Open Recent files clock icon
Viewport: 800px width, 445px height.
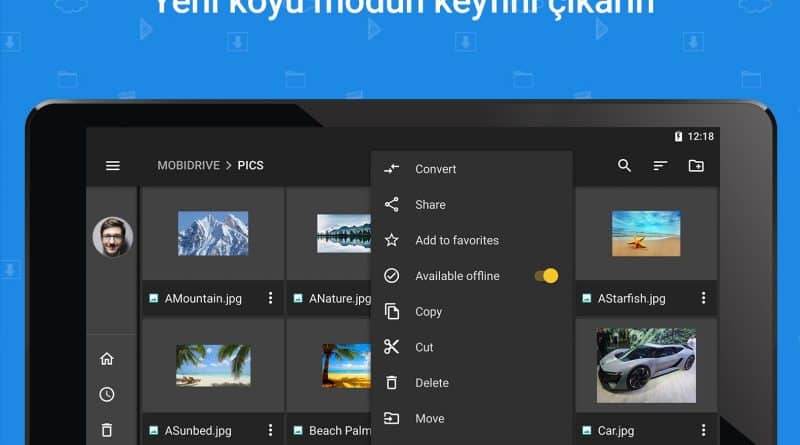pos(107,394)
